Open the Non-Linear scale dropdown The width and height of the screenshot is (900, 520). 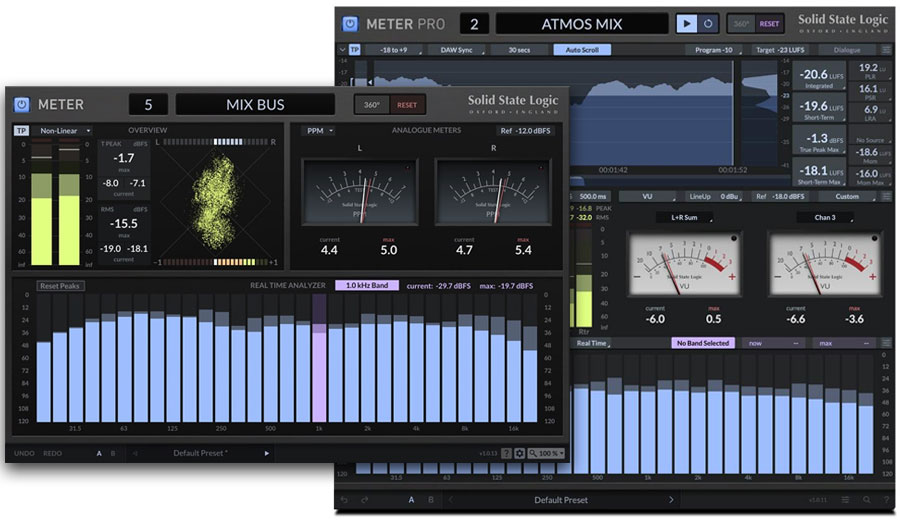(62, 131)
